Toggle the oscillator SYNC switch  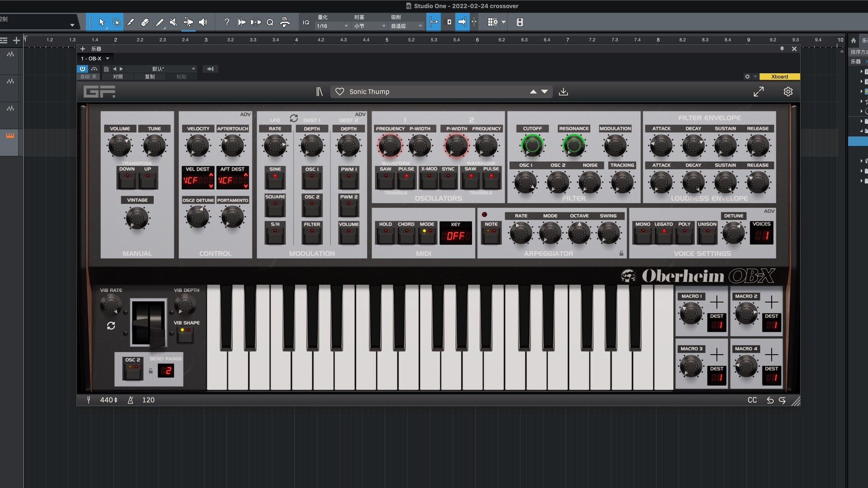pyautogui.click(x=448, y=180)
